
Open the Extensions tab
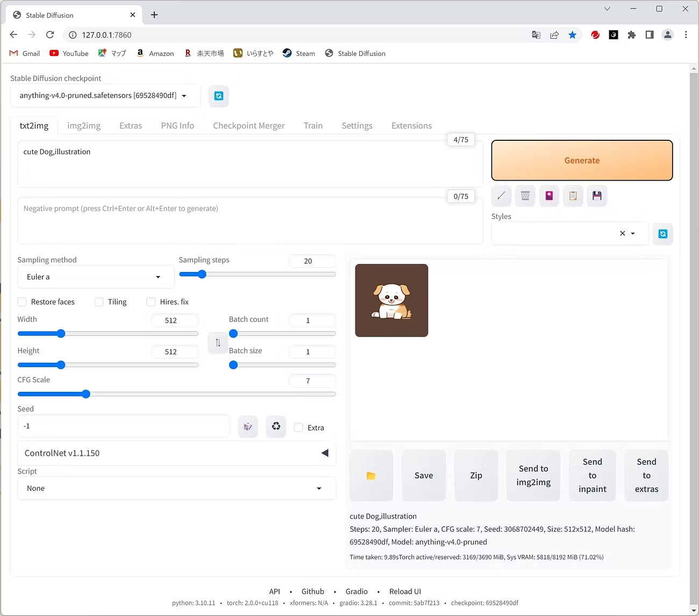click(411, 126)
